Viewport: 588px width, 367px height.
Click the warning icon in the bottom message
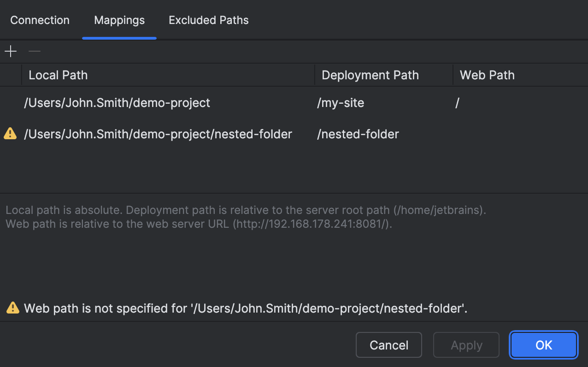pos(12,308)
